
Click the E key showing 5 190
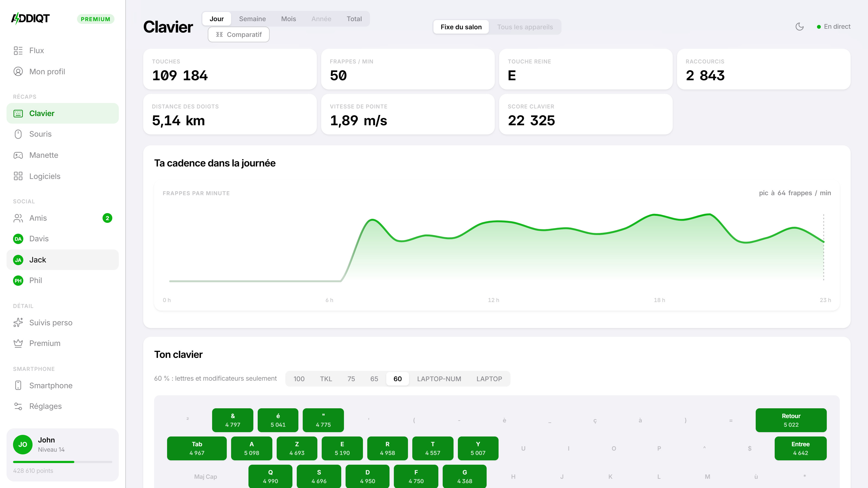tap(342, 448)
